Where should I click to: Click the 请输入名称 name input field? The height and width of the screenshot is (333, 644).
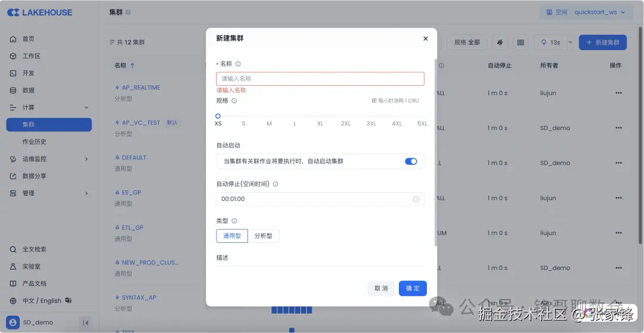coord(320,79)
